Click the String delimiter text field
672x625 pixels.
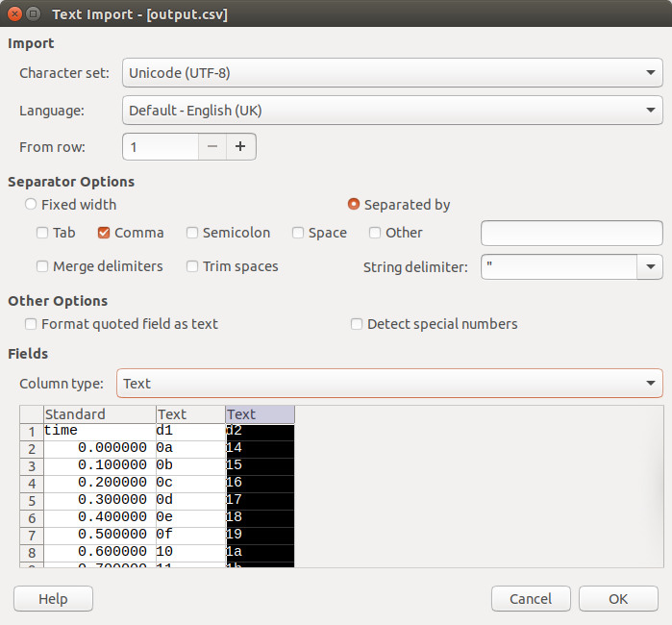click(559, 266)
